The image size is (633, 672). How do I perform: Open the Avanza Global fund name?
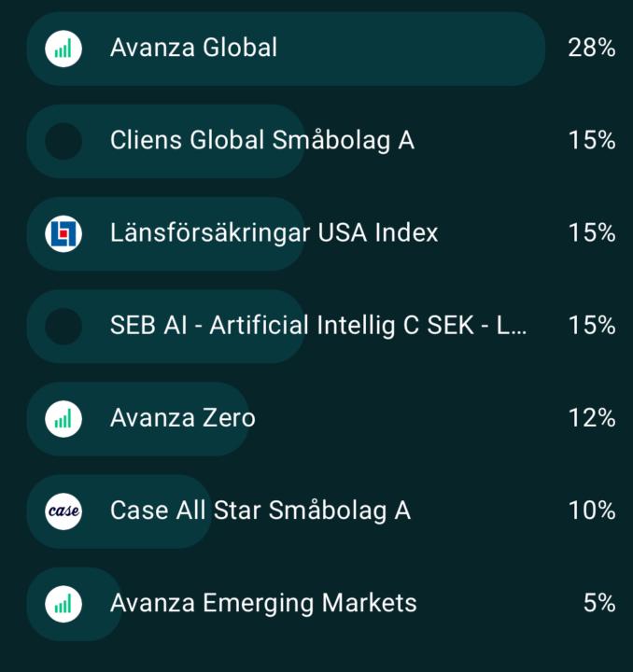coord(193,48)
